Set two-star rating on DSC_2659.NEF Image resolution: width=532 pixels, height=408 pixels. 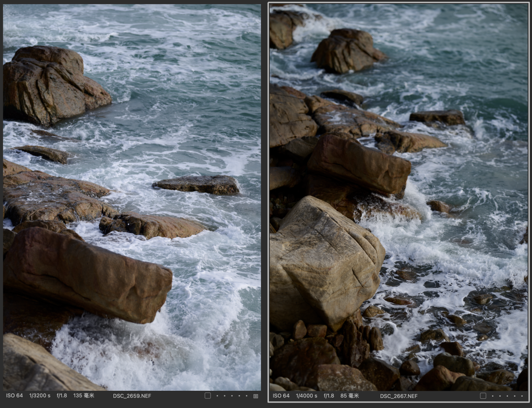click(224, 396)
